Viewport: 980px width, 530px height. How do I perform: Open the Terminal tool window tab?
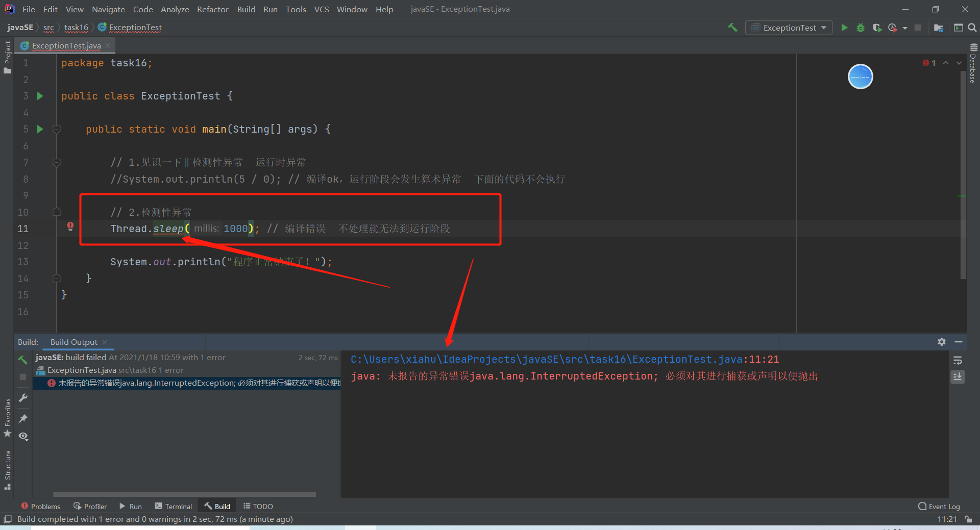coord(174,507)
